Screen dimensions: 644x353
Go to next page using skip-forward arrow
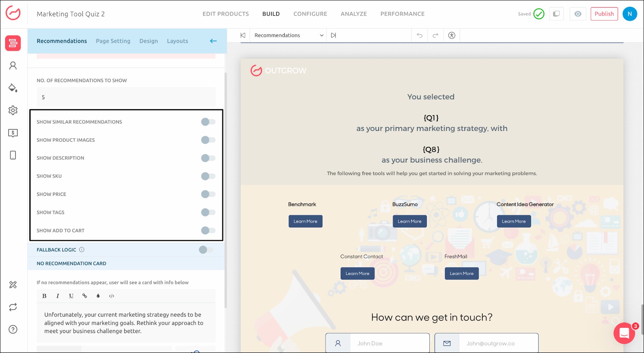pos(333,35)
